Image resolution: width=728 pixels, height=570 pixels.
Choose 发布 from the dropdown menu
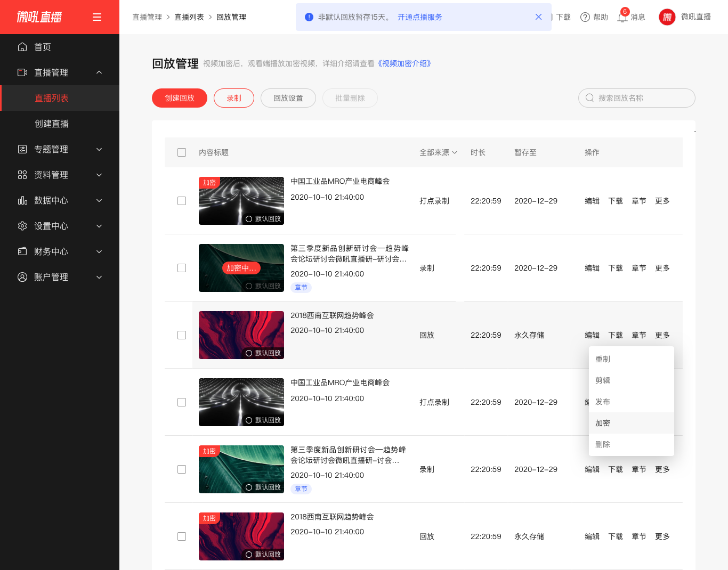click(632, 402)
